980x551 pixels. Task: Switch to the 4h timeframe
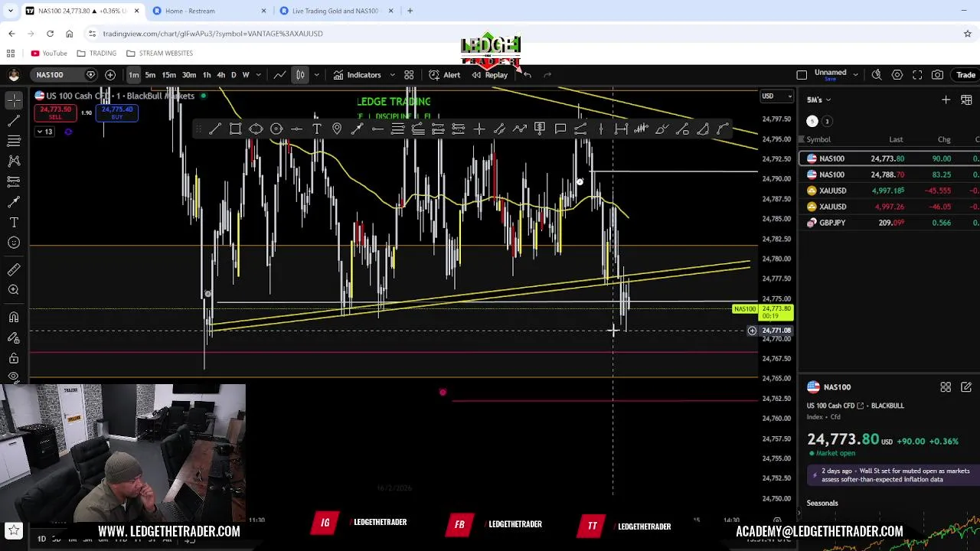pos(220,75)
